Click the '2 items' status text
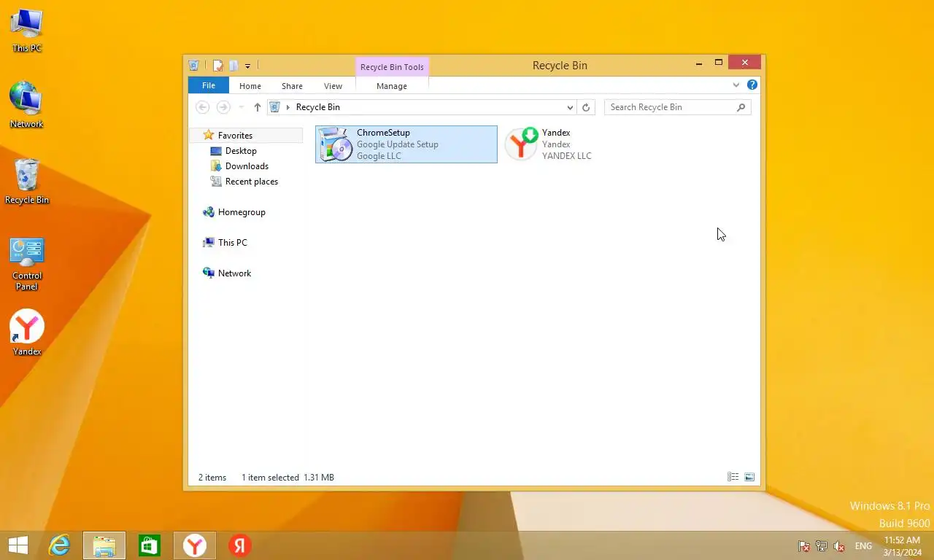The height and width of the screenshot is (560, 934). (x=212, y=478)
